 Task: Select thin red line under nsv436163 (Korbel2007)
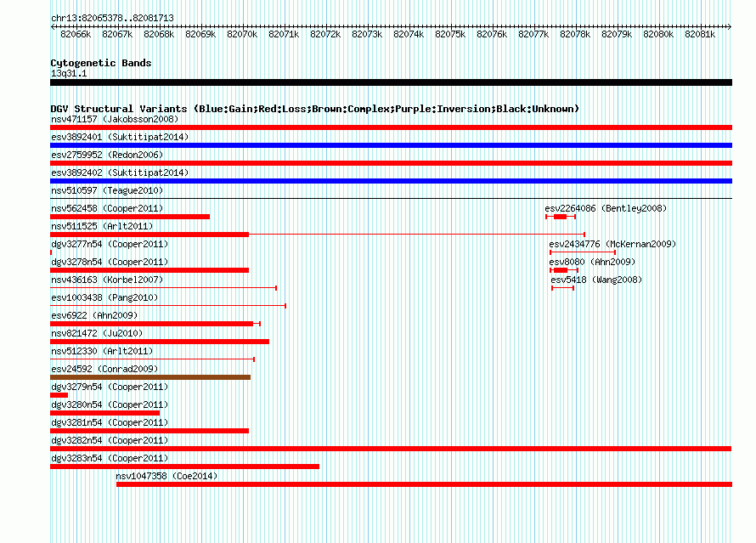[163, 288]
